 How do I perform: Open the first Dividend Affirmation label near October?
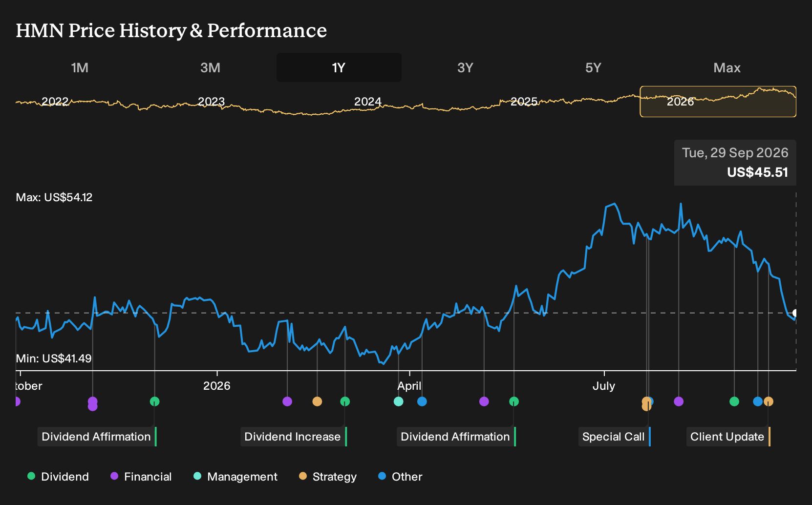pyautogui.click(x=97, y=437)
